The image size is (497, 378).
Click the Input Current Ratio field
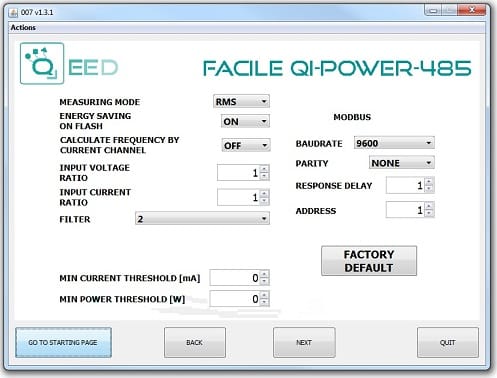[238, 197]
